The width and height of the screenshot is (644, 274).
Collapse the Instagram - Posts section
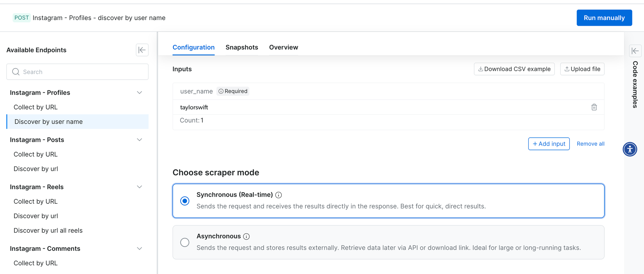[x=139, y=140]
